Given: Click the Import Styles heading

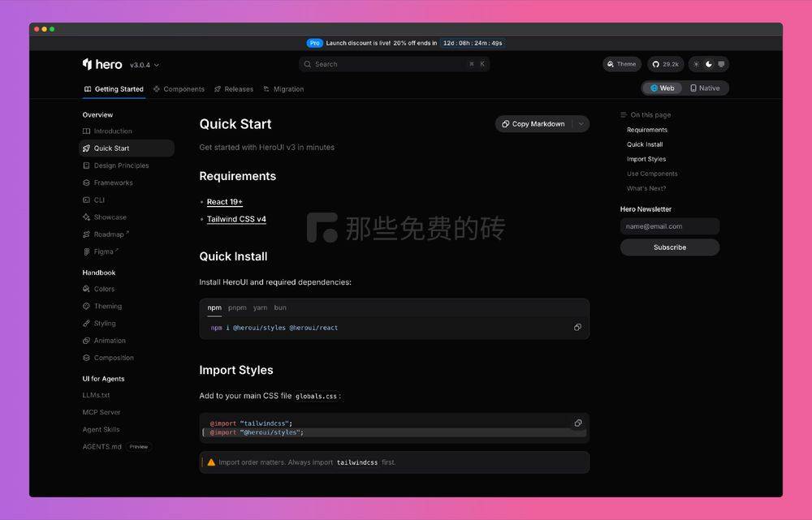Looking at the screenshot, I should click(x=236, y=370).
